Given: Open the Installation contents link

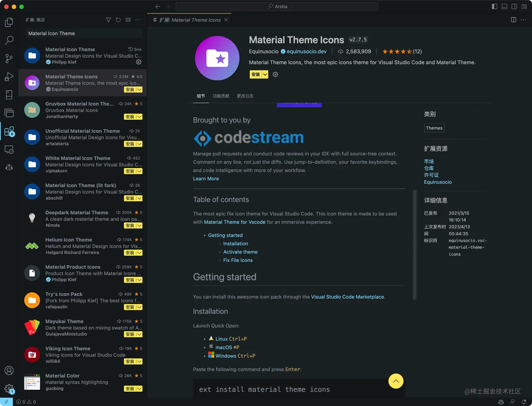Looking at the screenshot, I should 235,244.
